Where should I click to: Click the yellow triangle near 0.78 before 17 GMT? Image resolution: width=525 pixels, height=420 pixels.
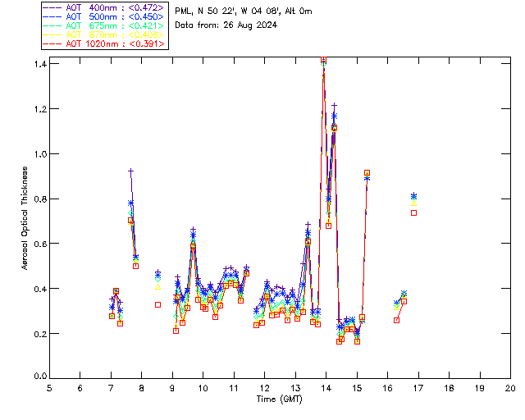click(413, 203)
